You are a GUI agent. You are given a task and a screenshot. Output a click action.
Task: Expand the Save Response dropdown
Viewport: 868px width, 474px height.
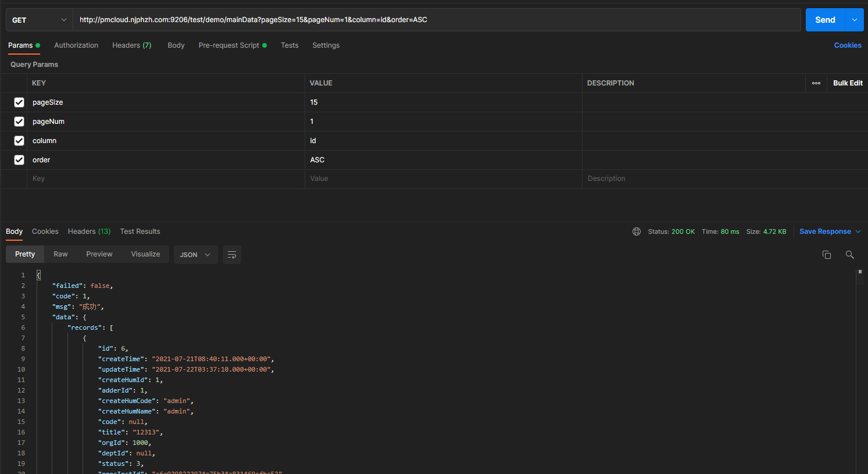coord(858,231)
